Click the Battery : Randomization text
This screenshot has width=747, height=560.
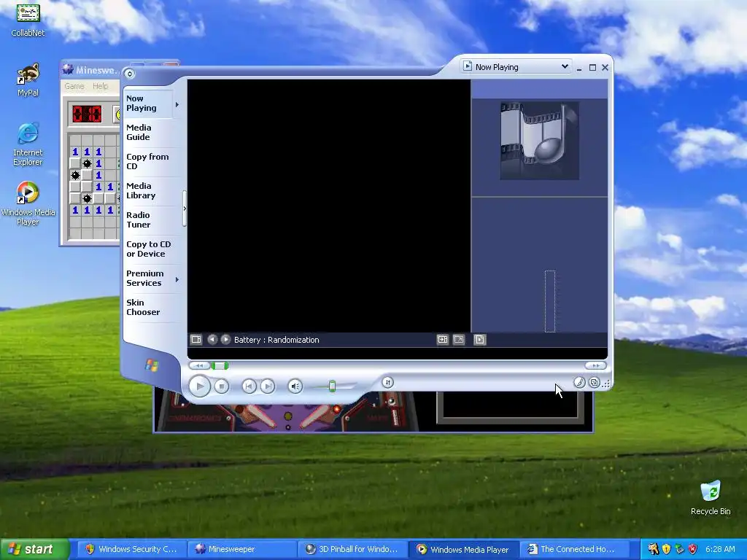pyautogui.click(x=276, y=340)
